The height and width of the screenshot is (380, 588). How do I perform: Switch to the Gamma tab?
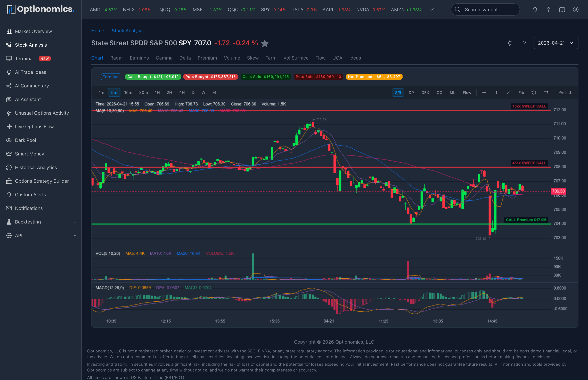[x=164, y=58]
